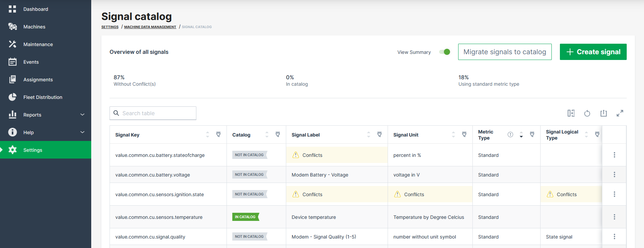Click the column settings icon above table
Screen dimensions: 644x248
[x=571, y=113]
